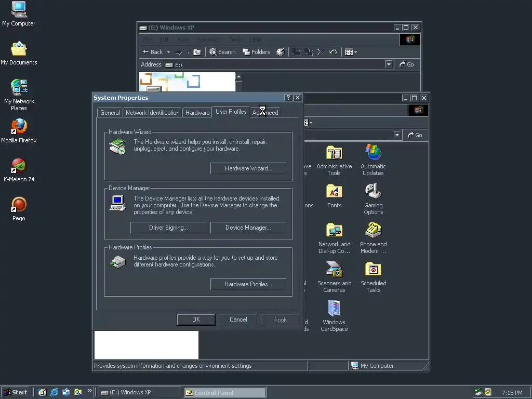Open Fonts folder in Control Panel

(x=334, y=196)
